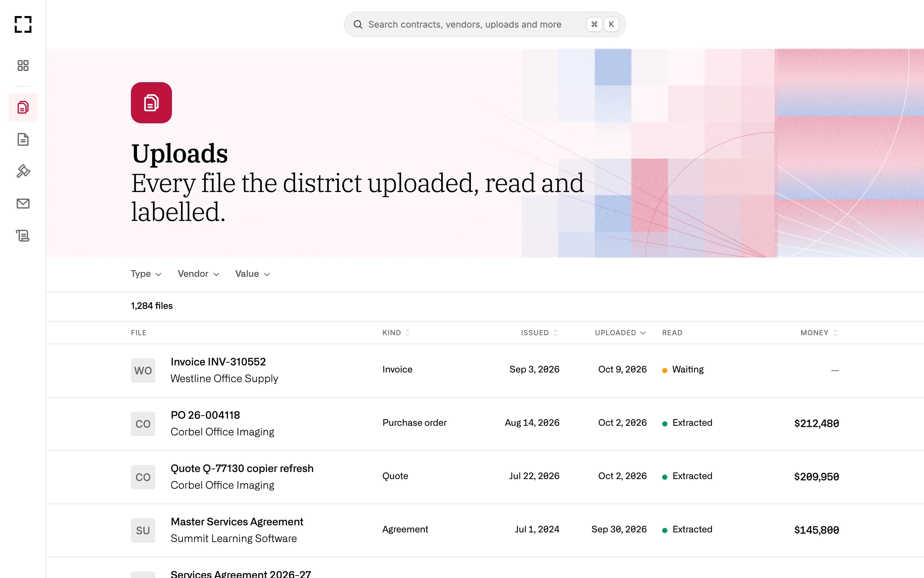Open the mail envelope icon in sidebar
Viewport: 924px width, 578px height.
[23, 203]
